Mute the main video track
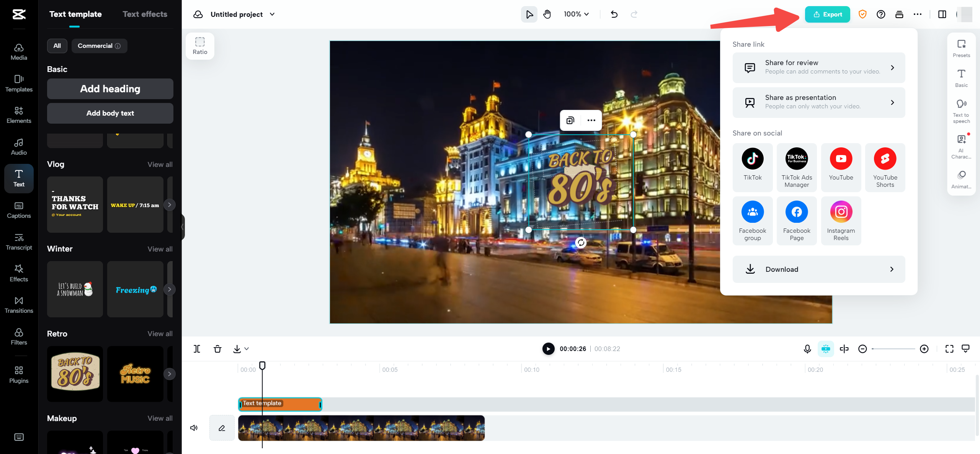This screenshot has height=454, width=980. [194, 428]
